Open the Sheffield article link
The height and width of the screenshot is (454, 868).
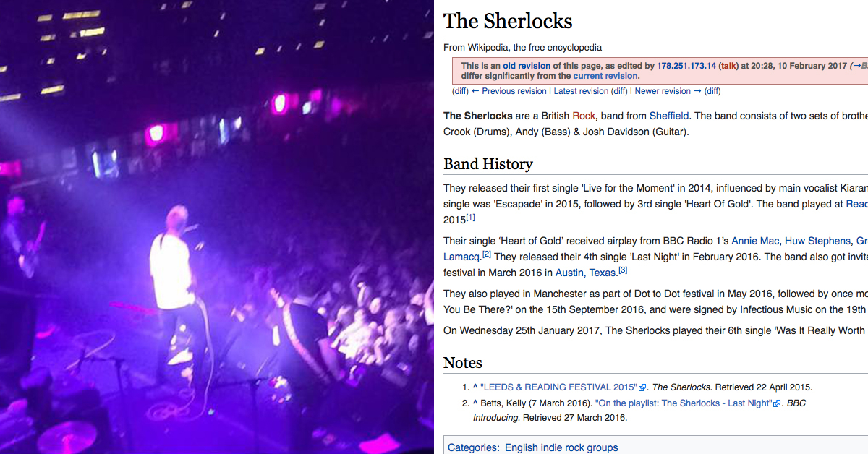(669, 116)
